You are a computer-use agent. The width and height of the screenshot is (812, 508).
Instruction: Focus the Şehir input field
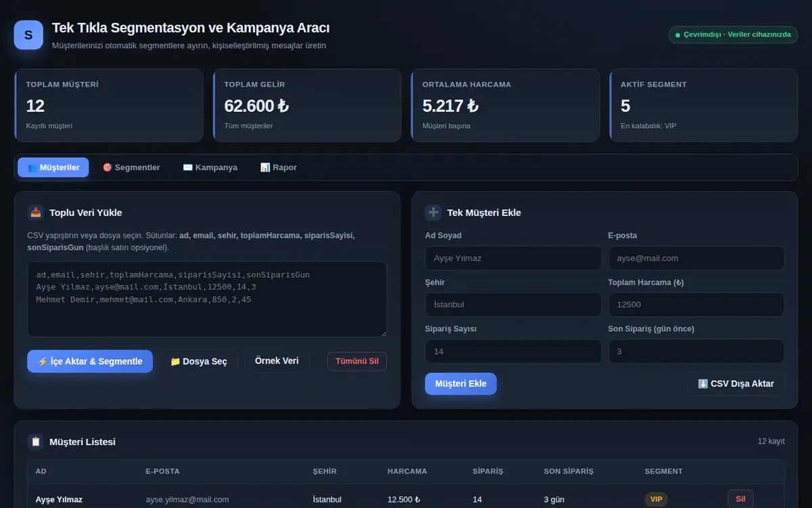[513, 305]
